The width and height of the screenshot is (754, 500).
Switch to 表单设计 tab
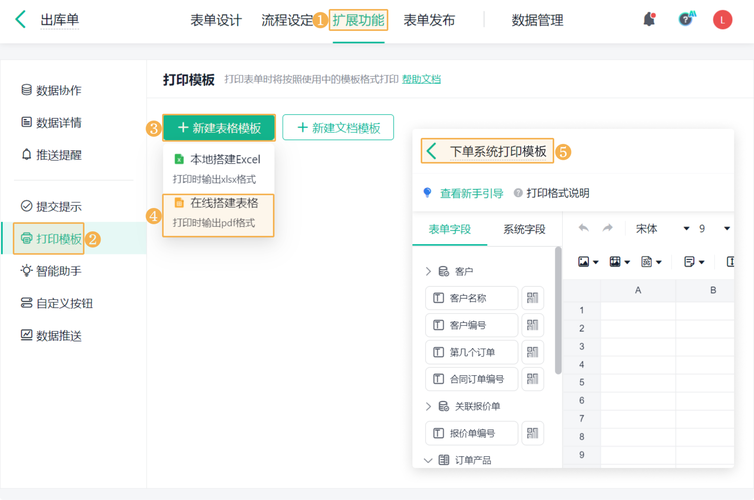216,20
